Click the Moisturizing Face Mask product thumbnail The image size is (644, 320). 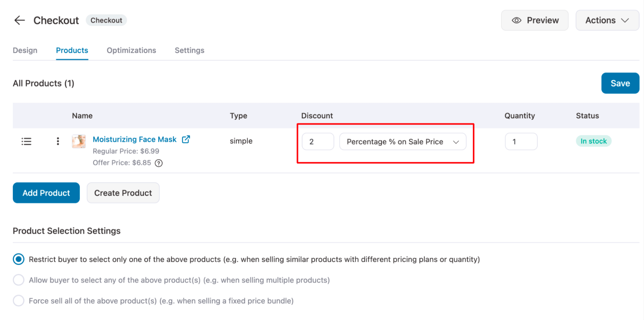(79, 141)
